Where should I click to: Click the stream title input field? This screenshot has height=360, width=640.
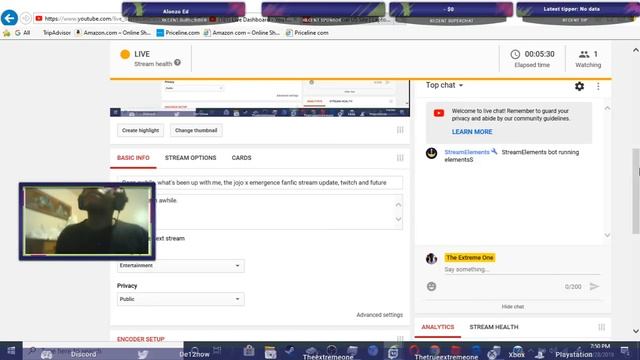(x=260, y=182)
